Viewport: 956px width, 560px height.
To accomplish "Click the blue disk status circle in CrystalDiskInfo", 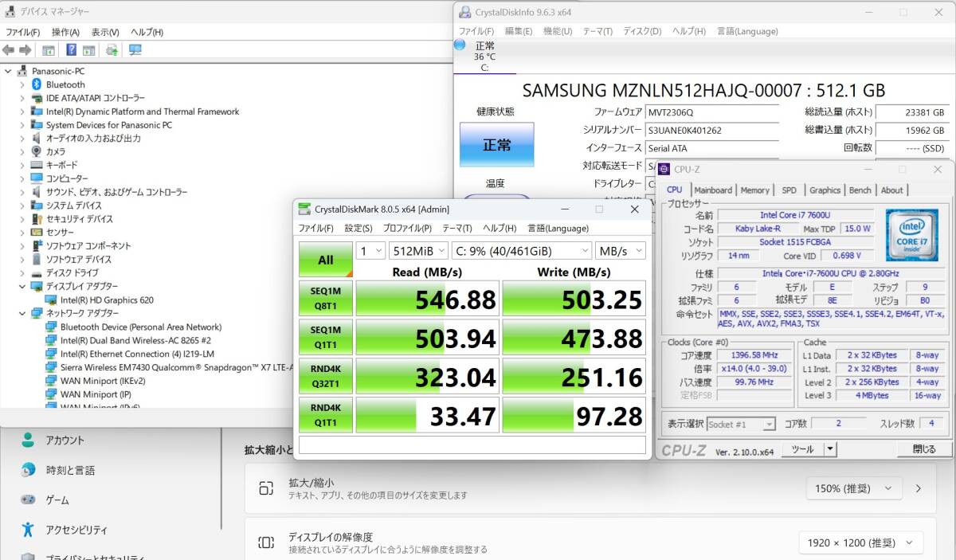I will [460, 45].
